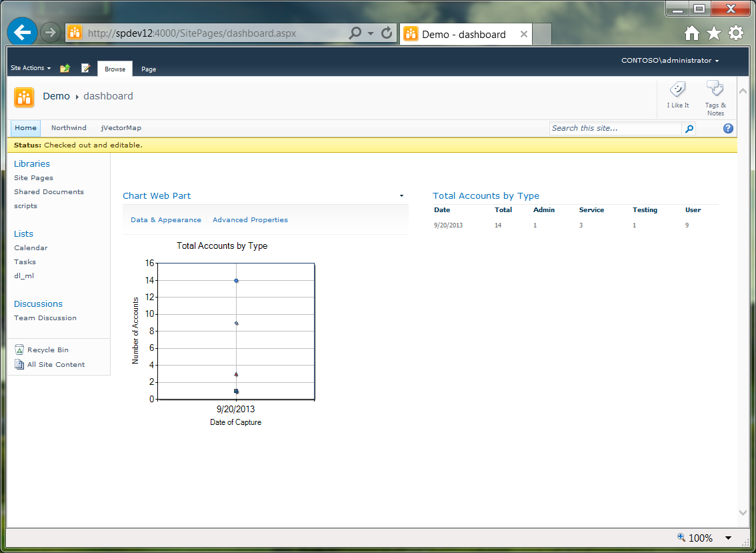
Task: Open the Demo breadcrumb link
Action: point(57,96)
